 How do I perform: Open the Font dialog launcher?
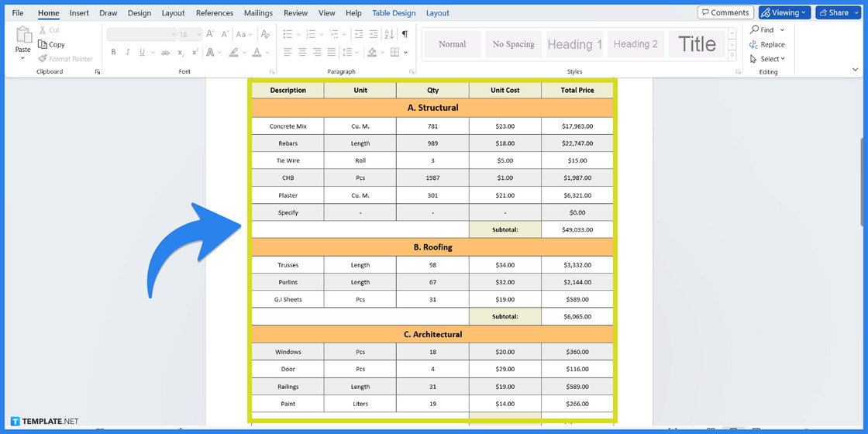[272, 72]
